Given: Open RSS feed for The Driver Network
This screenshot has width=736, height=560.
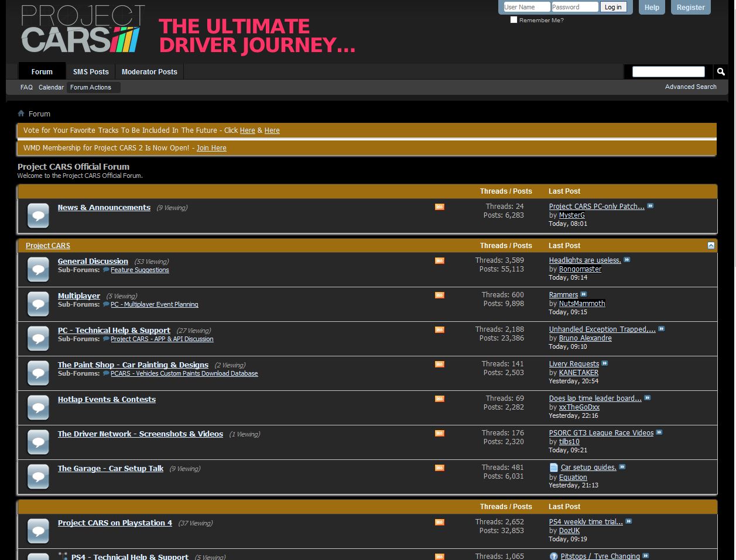Looking at the screenshot, I should (440, 434).
